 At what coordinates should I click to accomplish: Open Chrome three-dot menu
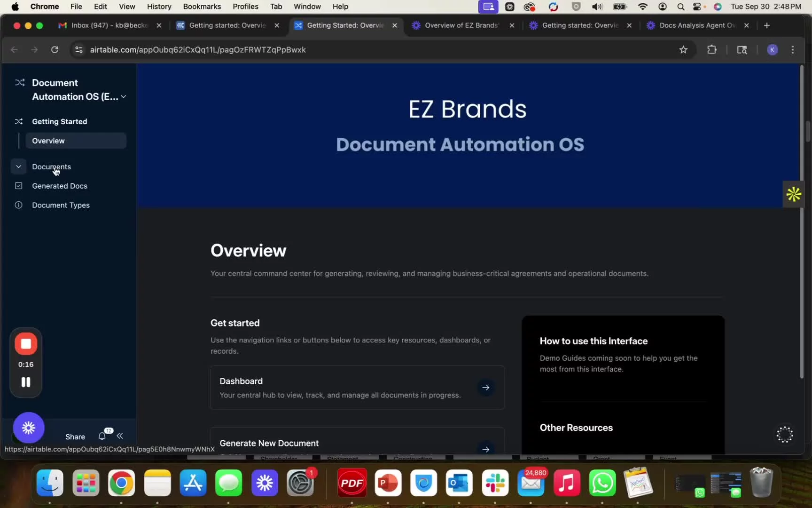click(793, 50)
